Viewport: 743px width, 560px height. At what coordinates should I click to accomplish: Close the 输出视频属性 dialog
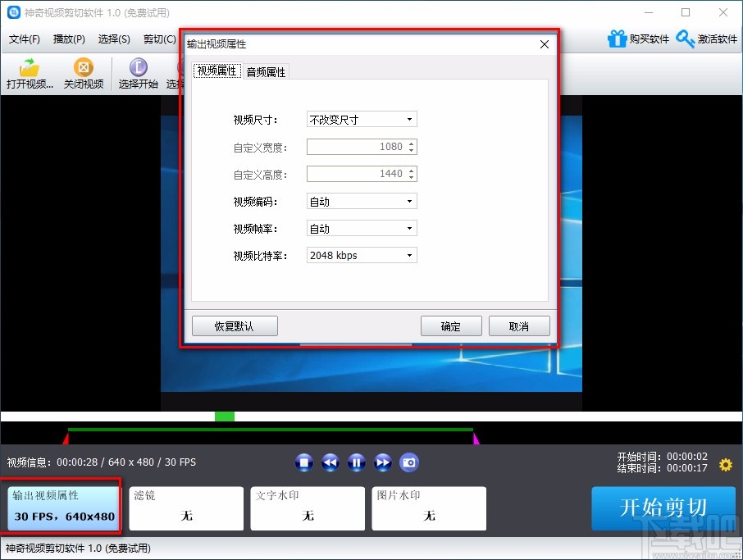point(545,44)
